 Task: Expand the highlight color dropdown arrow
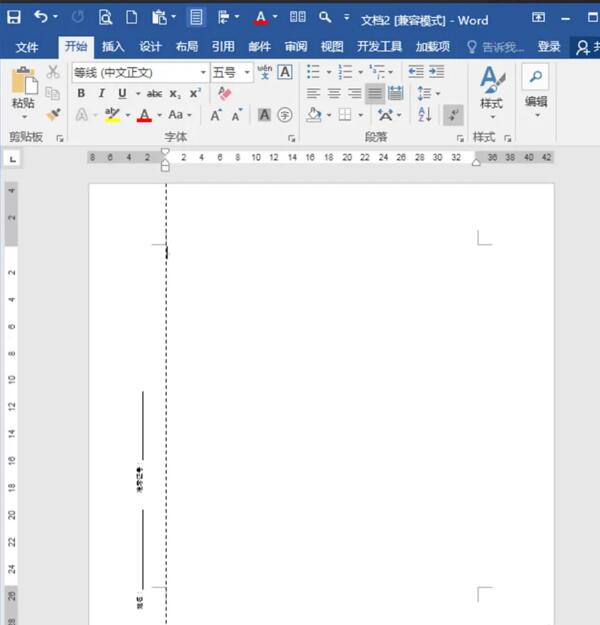tap(128, 115)
